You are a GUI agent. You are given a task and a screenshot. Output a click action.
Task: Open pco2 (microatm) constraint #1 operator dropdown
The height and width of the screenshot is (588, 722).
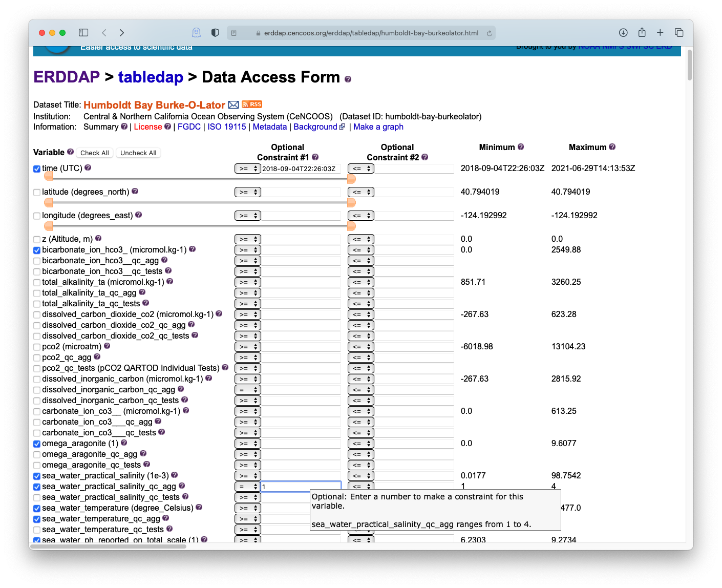pos(248,347)
